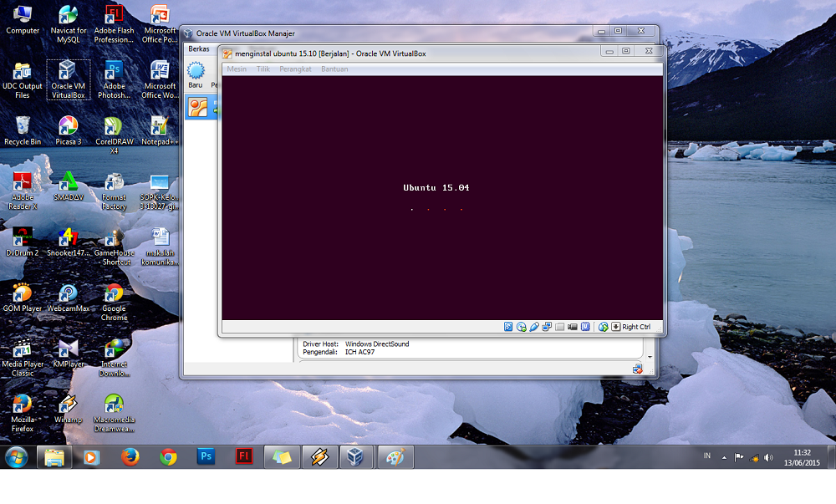Click the virtualization features indicator in VM status bar

[585, 327]
